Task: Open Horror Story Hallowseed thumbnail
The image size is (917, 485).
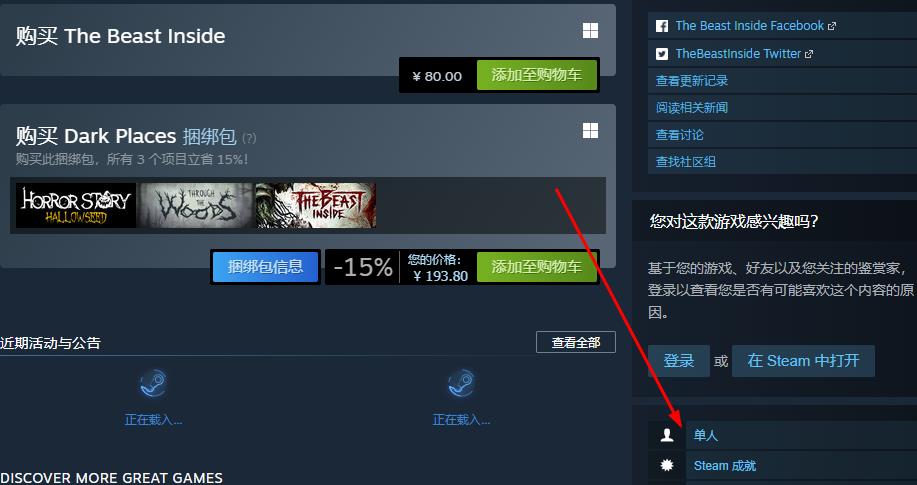Action: coord(76,205)
